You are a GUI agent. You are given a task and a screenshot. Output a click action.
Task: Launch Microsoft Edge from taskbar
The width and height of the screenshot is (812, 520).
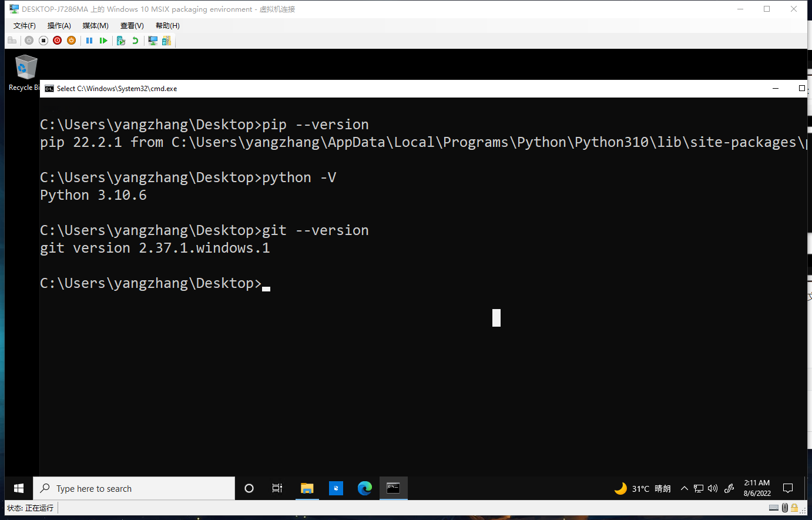365,488
